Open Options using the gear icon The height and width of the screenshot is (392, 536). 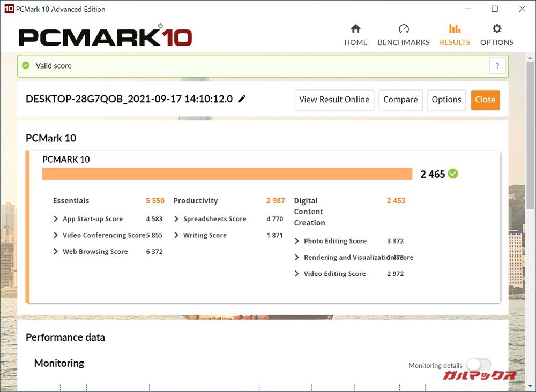pyautogui.click(x=497, y=29)
